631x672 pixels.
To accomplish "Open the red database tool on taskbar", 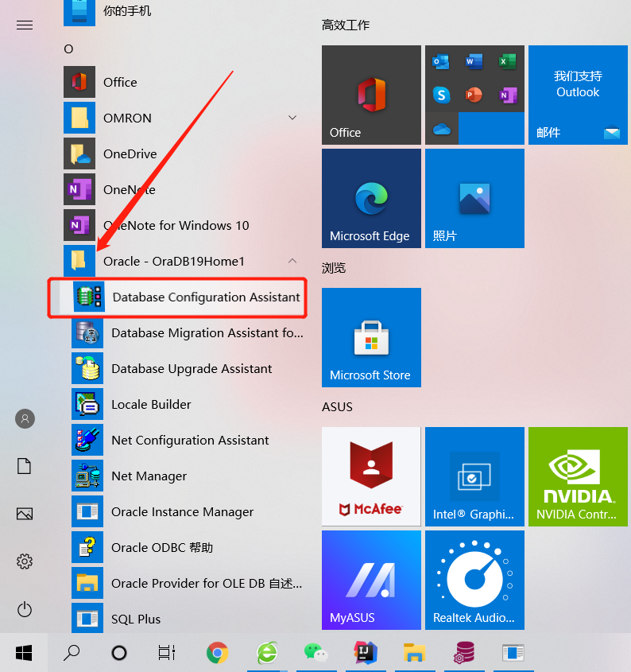I will click(x=464, y=653).
